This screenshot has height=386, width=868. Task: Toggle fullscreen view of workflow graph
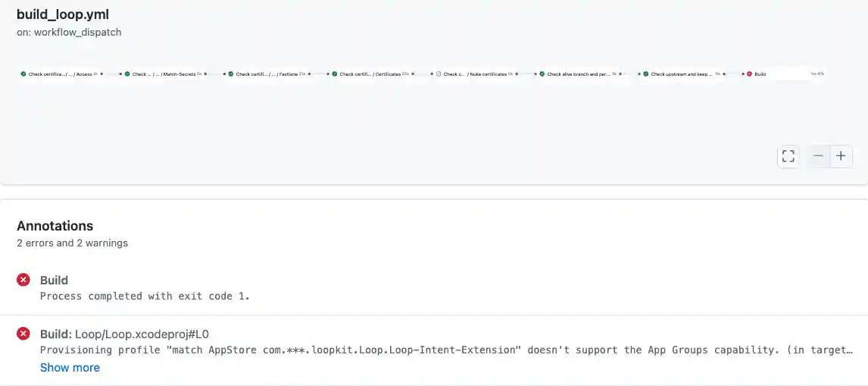click(788, 156)
